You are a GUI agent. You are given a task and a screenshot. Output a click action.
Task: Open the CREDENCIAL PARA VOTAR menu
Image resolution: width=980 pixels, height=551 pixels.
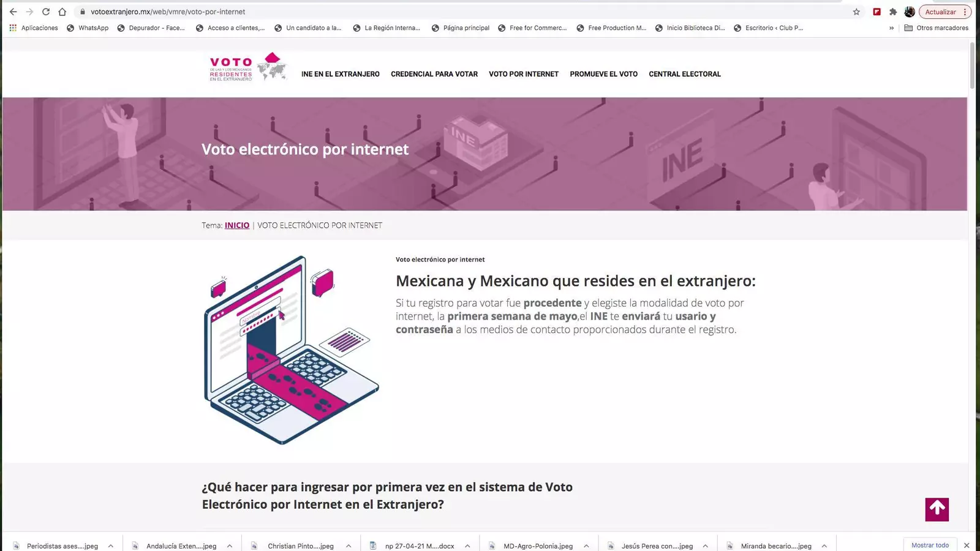pyautogui.click(x=434, y=74)
